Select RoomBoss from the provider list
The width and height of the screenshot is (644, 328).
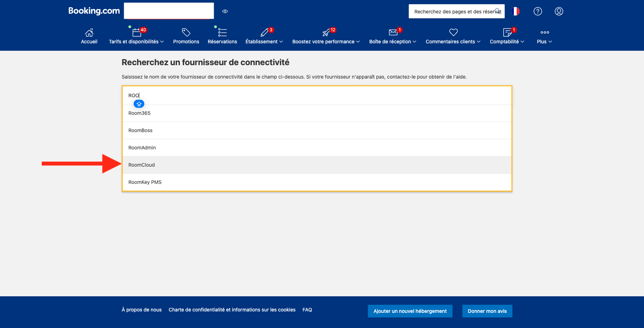317,130
